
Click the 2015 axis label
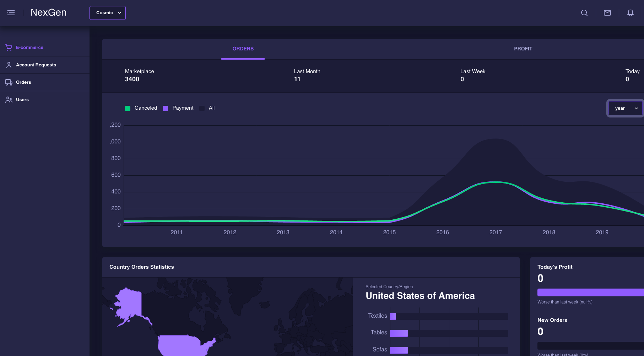pos(389,232)
